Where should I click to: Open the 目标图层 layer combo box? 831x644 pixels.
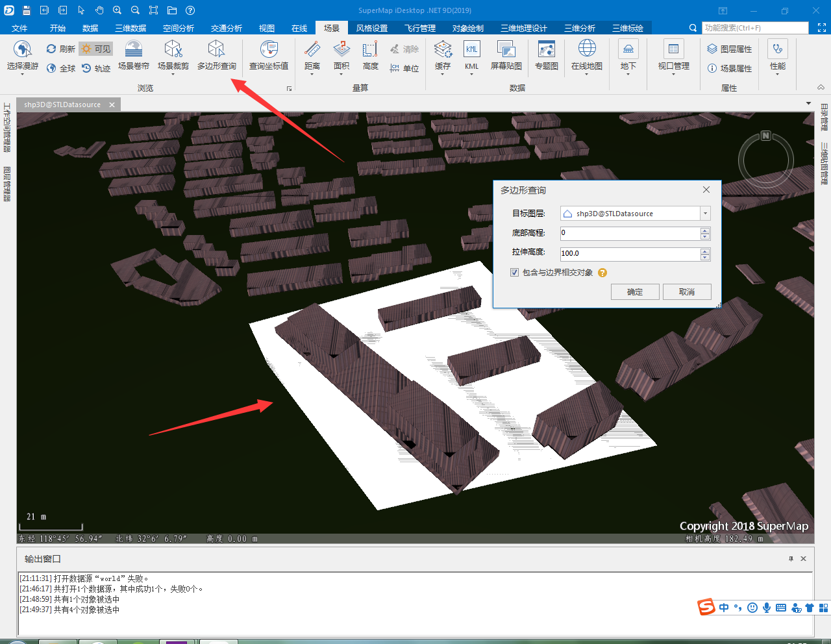pos(636,214)
